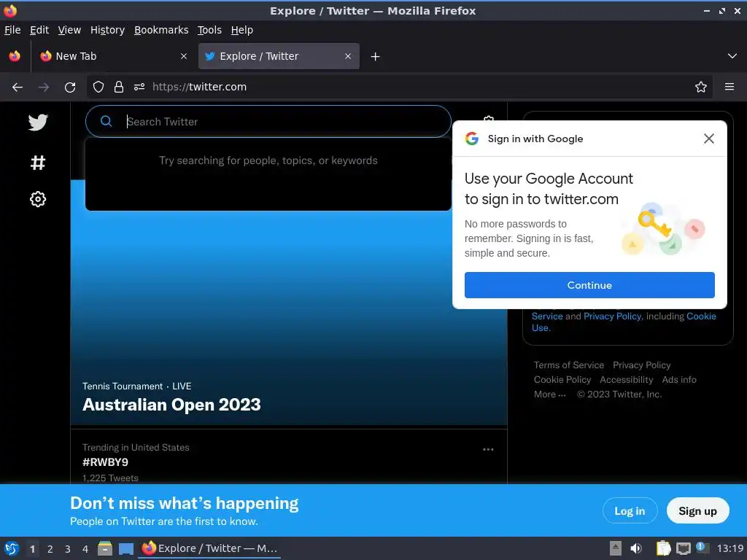Open the tracking protection shield icon

click(98, 87)
